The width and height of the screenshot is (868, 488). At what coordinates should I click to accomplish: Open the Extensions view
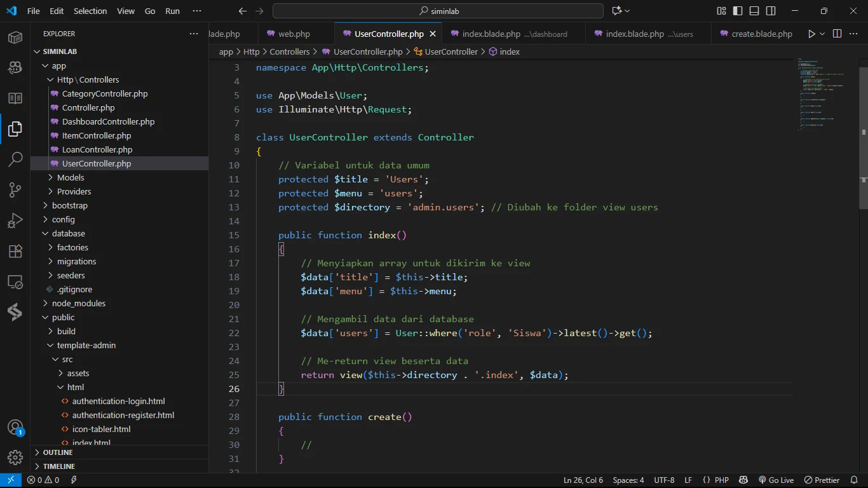15,251
